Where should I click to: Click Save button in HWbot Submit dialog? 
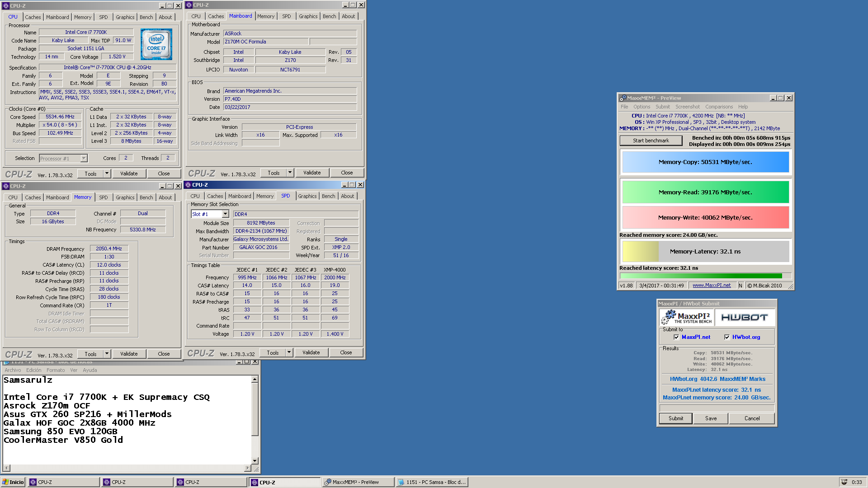[711, 418]
